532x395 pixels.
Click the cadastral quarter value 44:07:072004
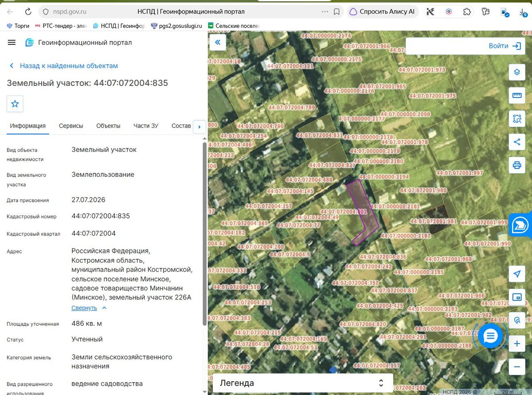click(94, 233)
